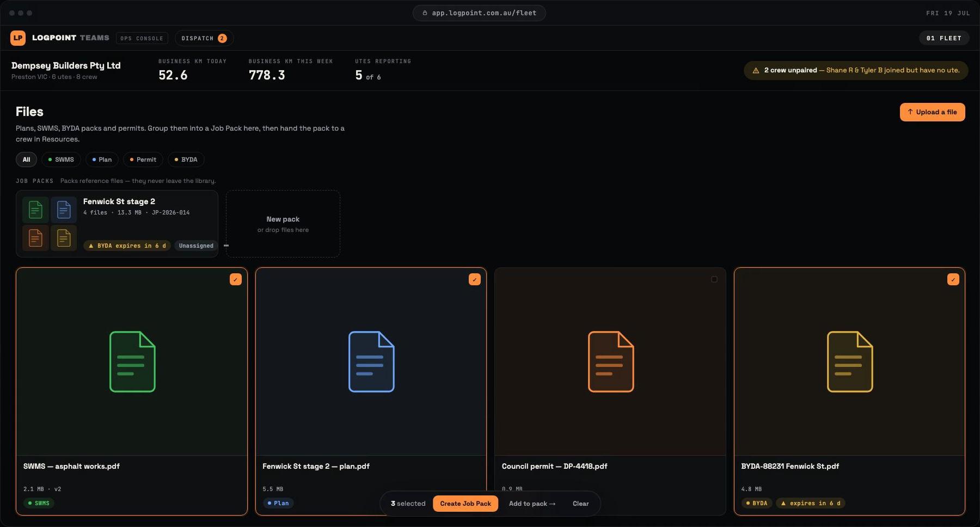Click the Unassigned pack status badge
This screenshot has width=980, height=527.
[x=196, y=246]
